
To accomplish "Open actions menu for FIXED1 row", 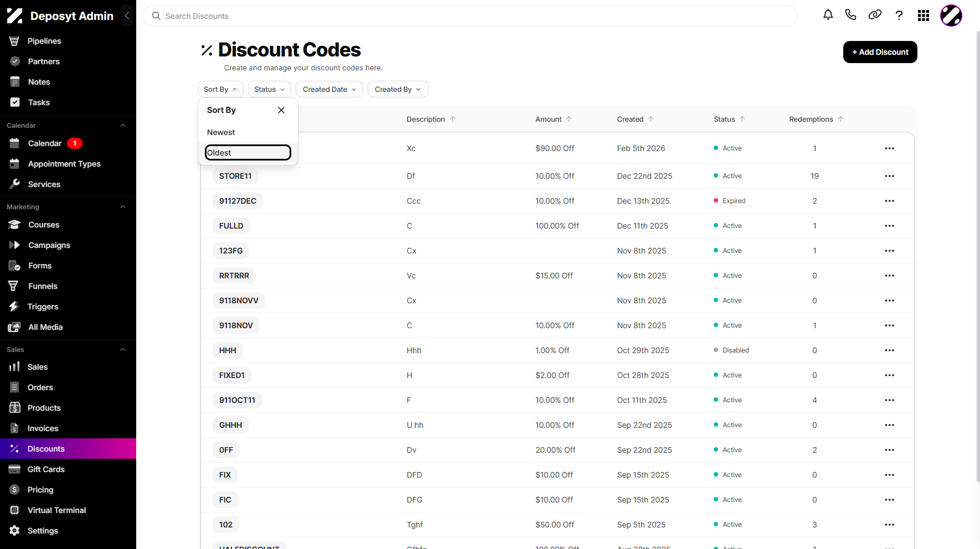I will [x=890, y=375].
